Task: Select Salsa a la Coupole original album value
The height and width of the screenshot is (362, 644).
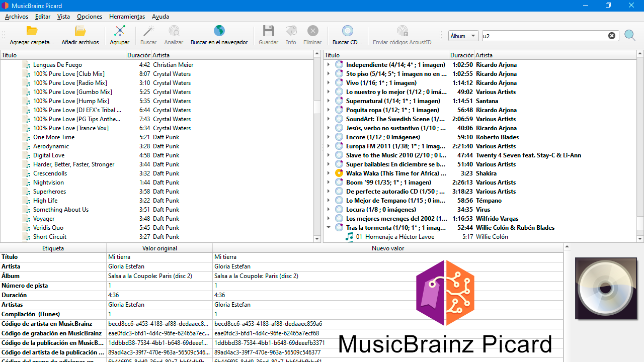Action: tap(150, 276)
